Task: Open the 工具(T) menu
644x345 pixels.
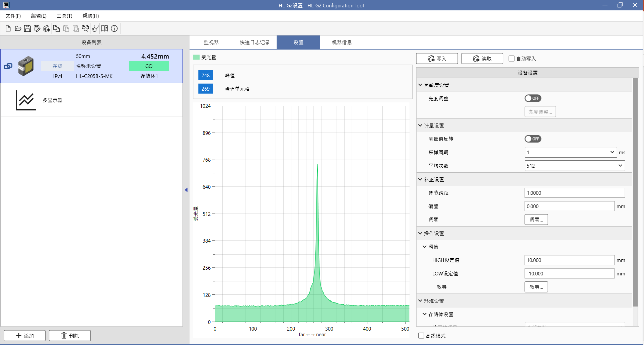Action: (64, 16)
